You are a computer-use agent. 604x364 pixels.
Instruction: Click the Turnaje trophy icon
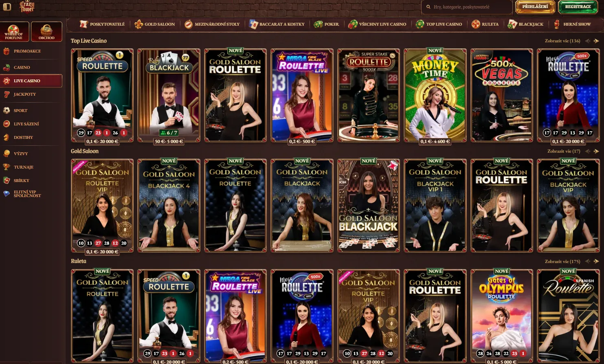[7, 167]
